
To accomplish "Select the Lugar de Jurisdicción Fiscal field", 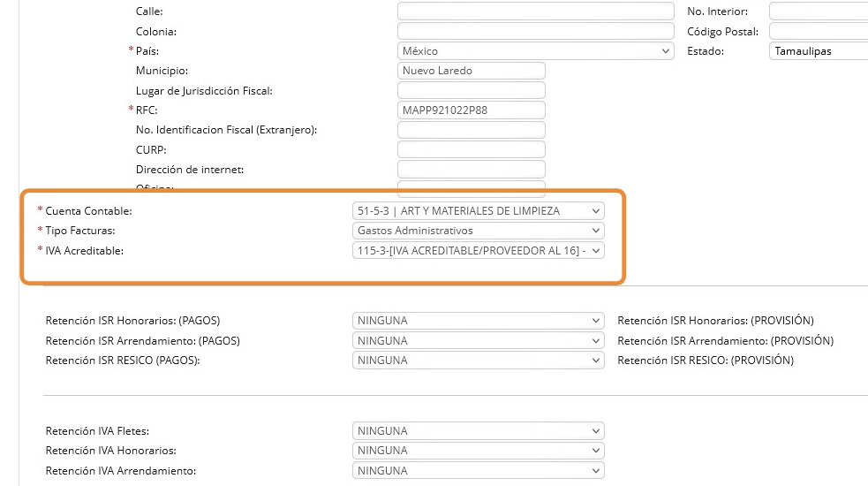I will coord(472,91).
